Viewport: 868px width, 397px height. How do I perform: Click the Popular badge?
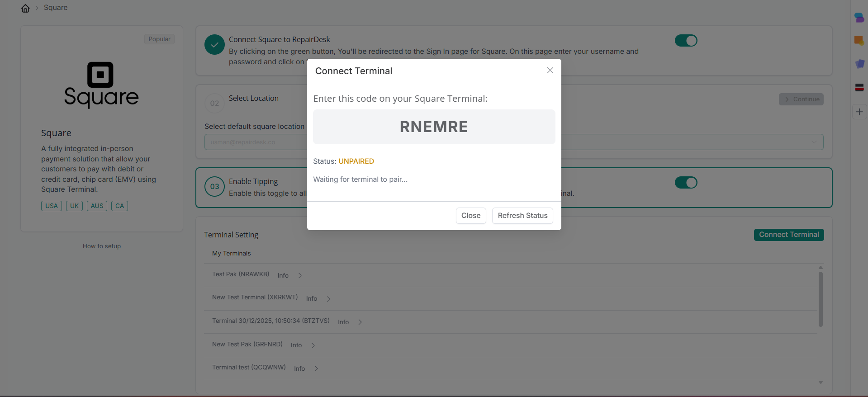159,39
